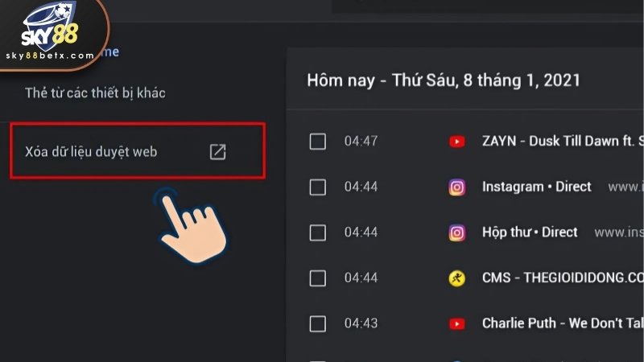
Task: Open the Hộp thư • Direct link
Action: point(530,232)
